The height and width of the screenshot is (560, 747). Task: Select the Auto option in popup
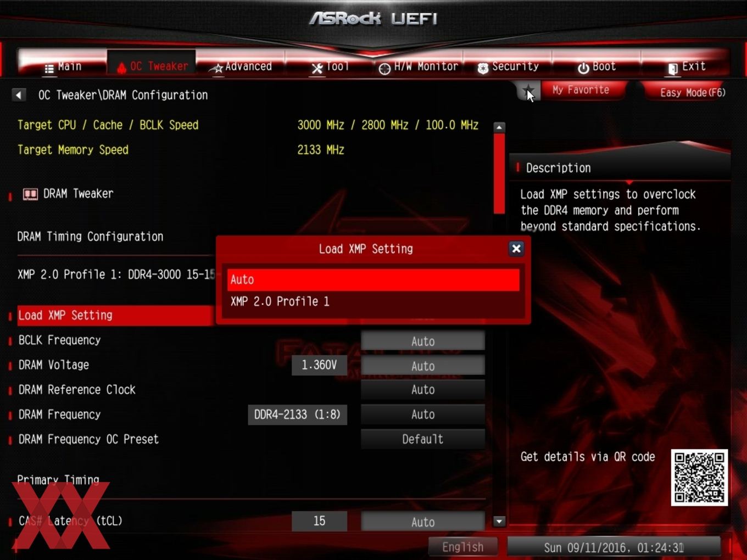pos(373,279)
